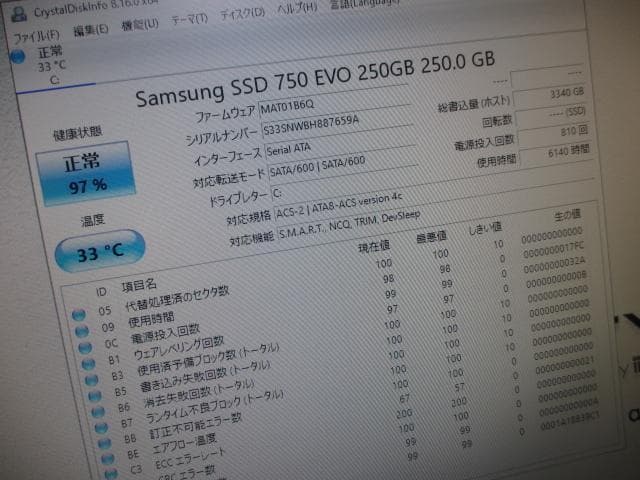Select the ランタイム不良ブロック (トータル) row

[x=346, y=378]
